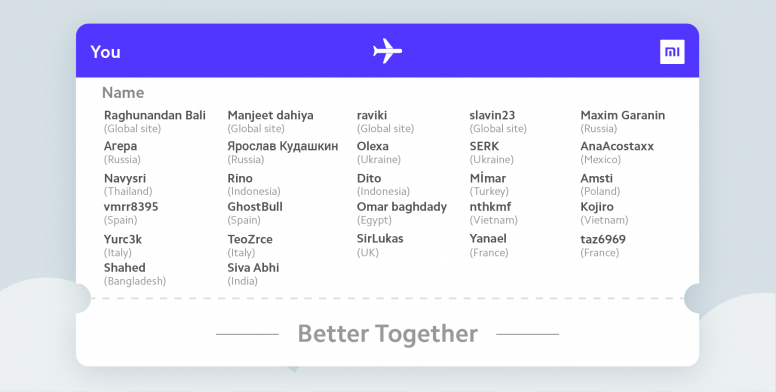Screen dimensions: 776x392
Task: Click the name Ярослав Кудашкин
Action: [283, 147]
